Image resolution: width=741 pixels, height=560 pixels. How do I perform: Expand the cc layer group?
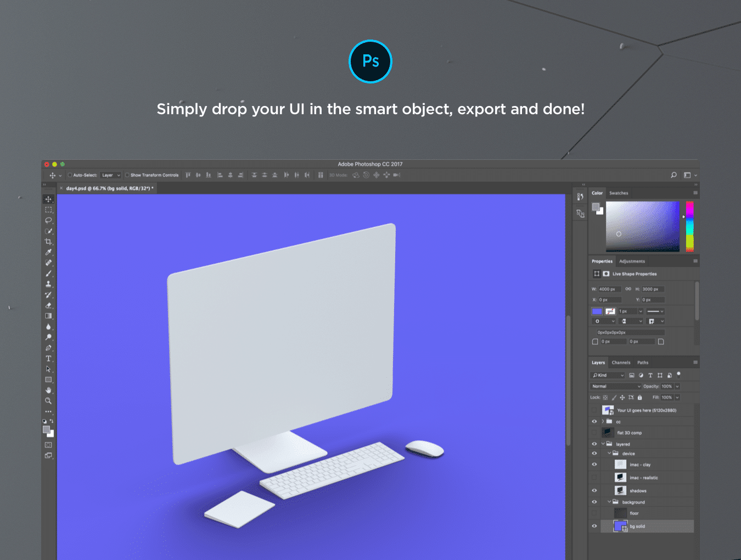click(x=603, y=422)
